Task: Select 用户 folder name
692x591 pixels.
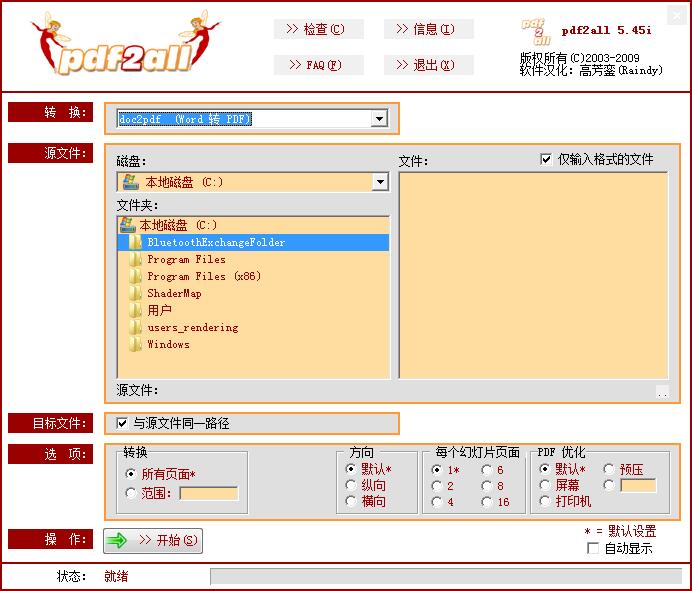Action: point(159,310)
